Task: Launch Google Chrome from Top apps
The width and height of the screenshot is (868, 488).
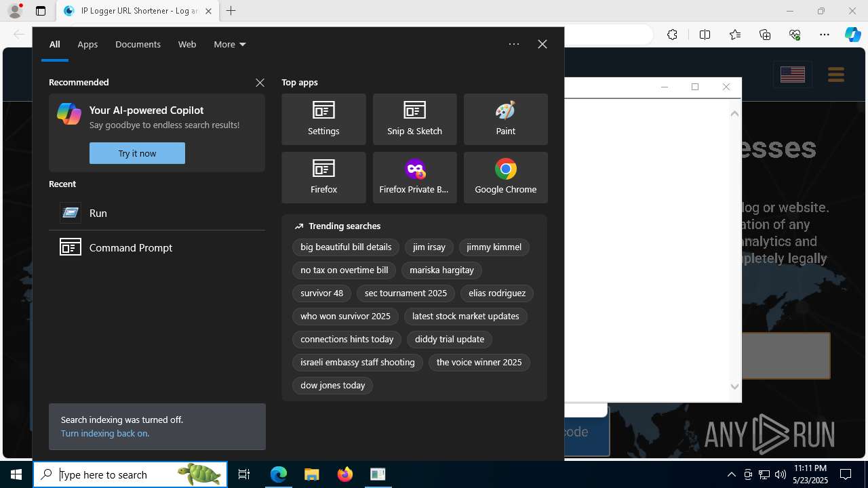Action: (505, 178)
